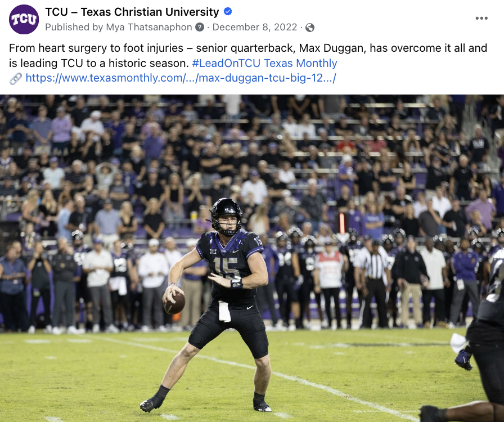Open the #LeadOnTCU hashtag
The height and width of the screenshot is (422, 504).
tap(226, 63)
